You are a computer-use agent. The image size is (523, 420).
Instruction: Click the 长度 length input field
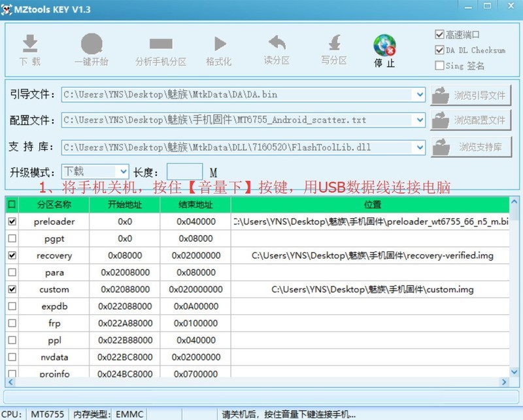tap(184, 172)
